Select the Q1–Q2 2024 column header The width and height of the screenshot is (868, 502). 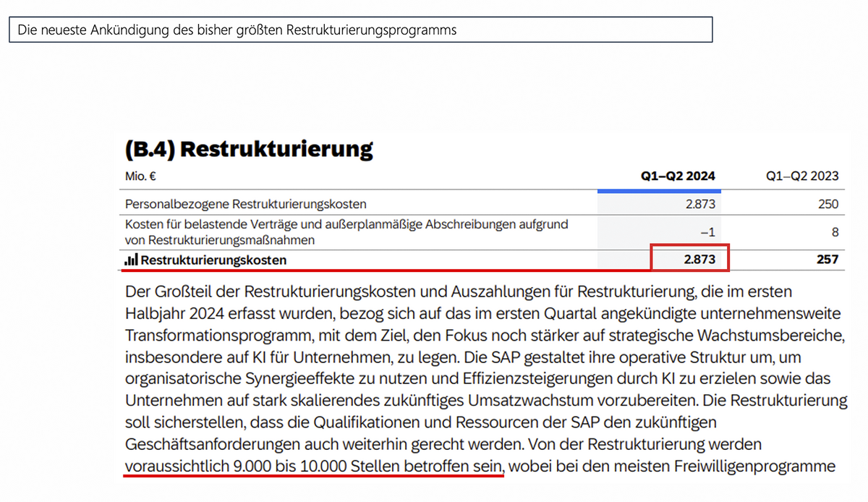(x=679, y=176)
